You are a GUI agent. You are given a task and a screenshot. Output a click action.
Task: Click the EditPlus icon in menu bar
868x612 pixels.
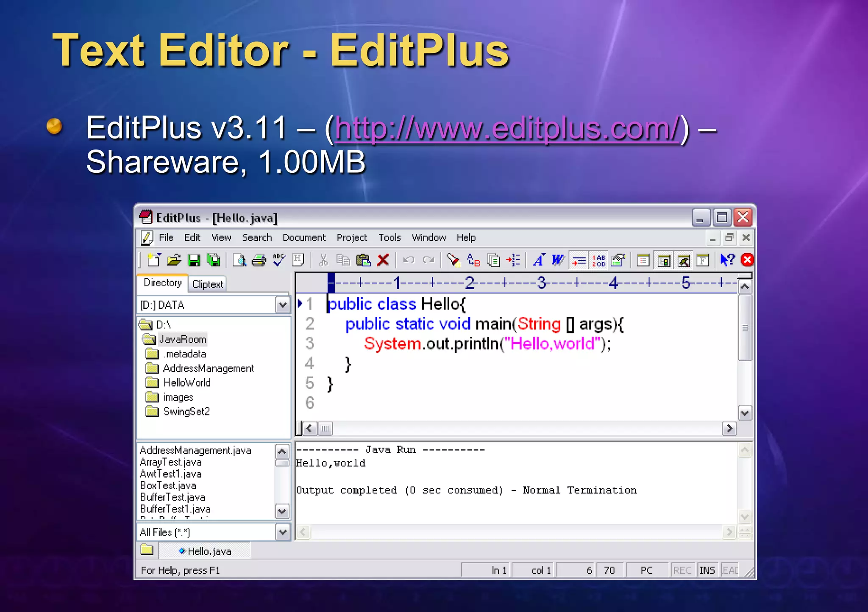[147, 238]
